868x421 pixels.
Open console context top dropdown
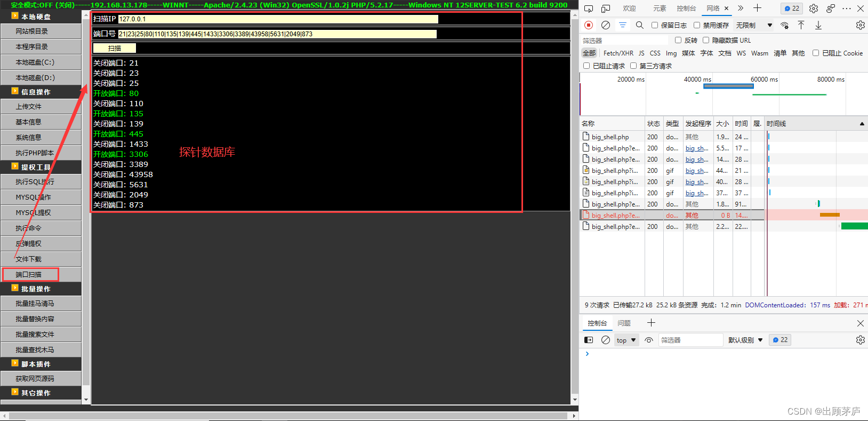coord(626,340)
